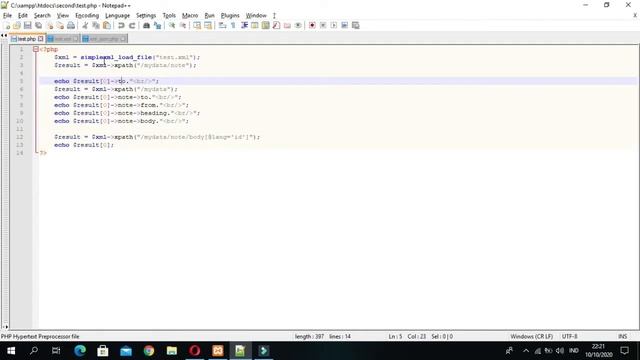The image size is (640, 360).
Task: Open the Search menu
Action: [x=42, y=16]
